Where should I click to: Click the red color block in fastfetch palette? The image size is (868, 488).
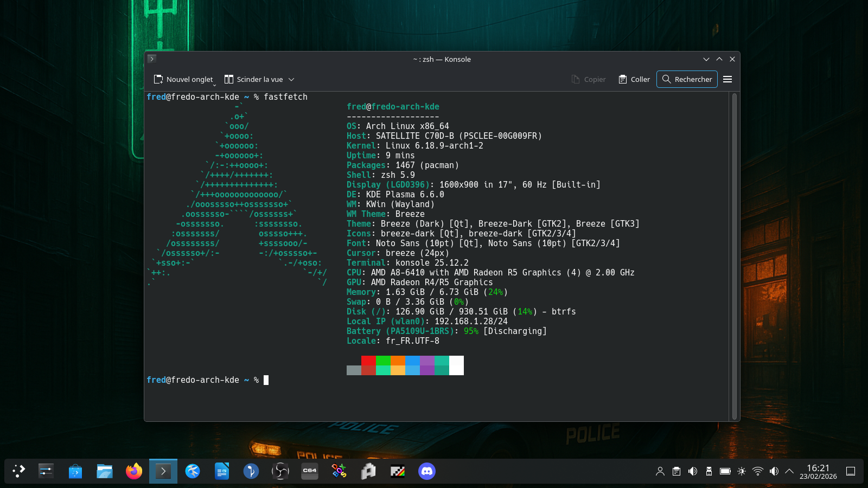[x=368, y=361]
